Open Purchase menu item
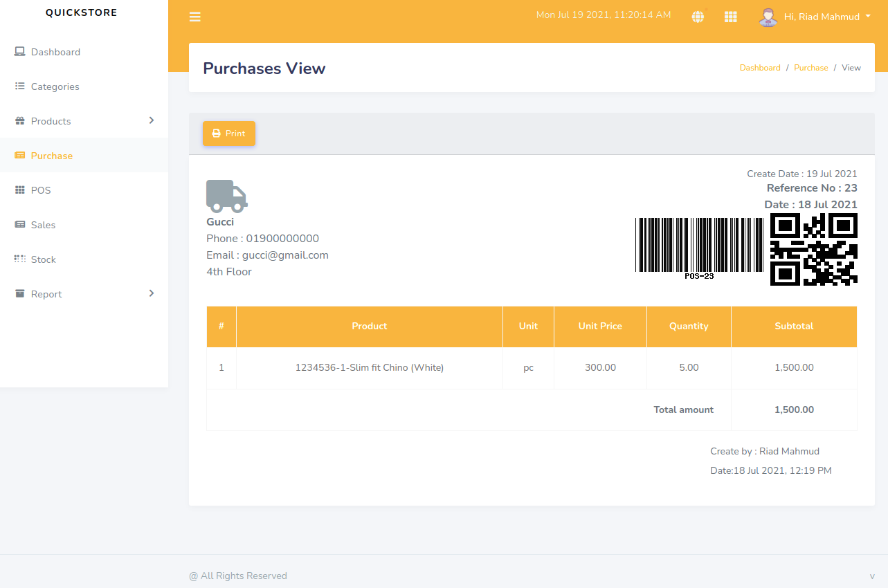The height and width of the screenshot is (588, 888). [x=84, y=156]
